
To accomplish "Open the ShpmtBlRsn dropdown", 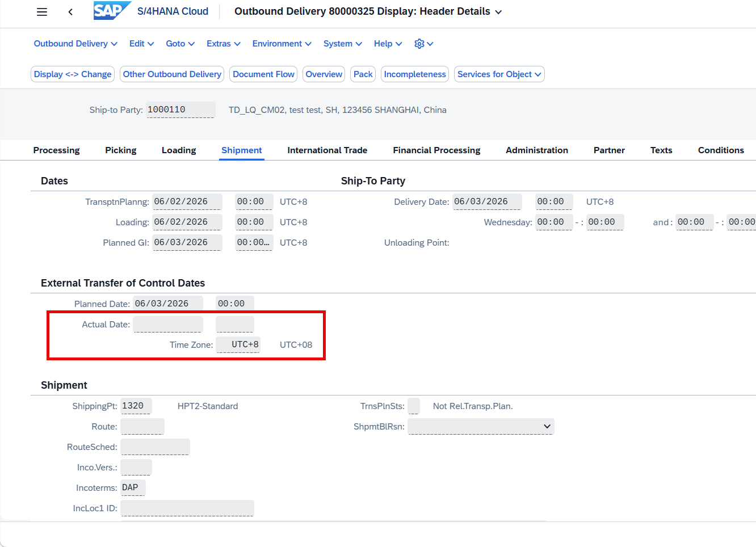I will point(481,426).
